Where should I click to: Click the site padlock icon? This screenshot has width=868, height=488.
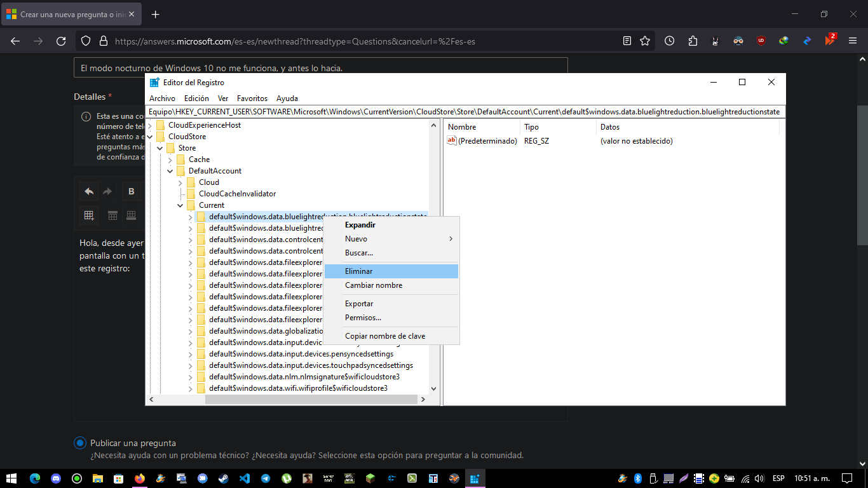click(x=104, y=41)
